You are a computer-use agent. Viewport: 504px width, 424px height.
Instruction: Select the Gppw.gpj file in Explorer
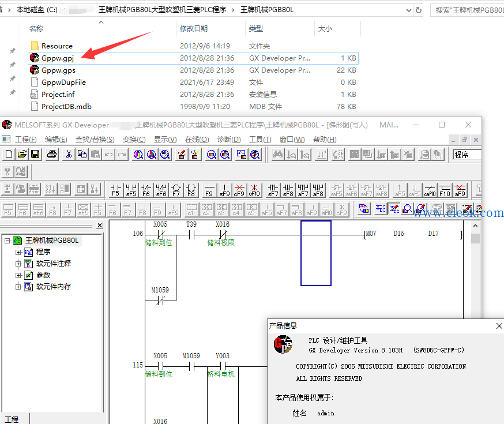click(193, 58)
